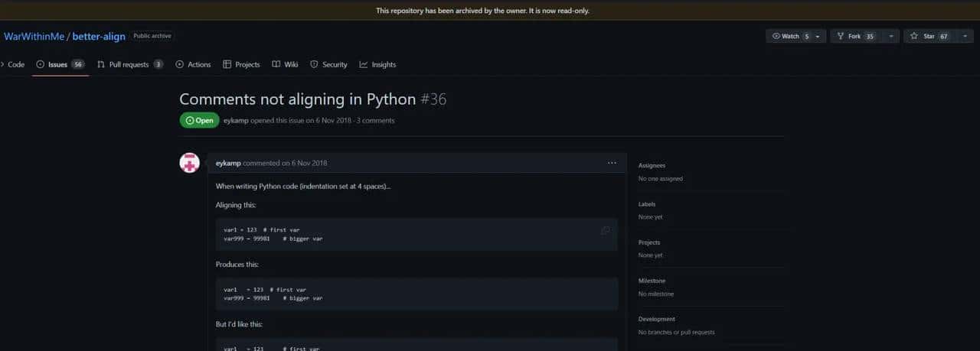
Task: Star the better-align repository
Action: [926, 36]
